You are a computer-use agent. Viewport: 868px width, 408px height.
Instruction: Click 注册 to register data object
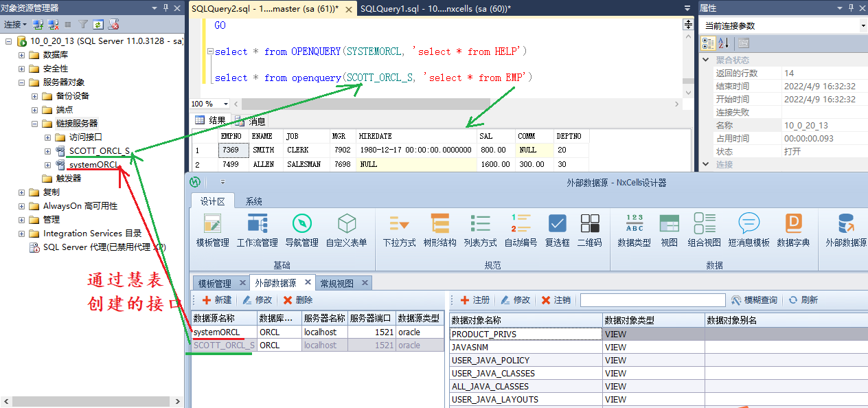(475, 300)
